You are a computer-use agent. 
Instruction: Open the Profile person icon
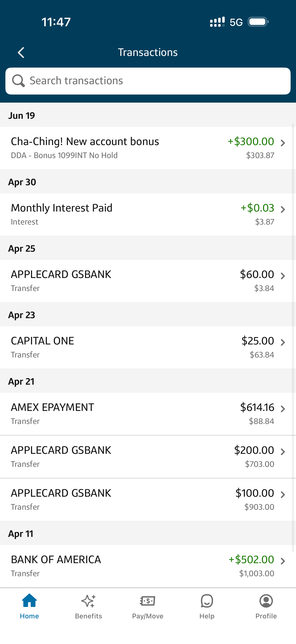point(266,601)
